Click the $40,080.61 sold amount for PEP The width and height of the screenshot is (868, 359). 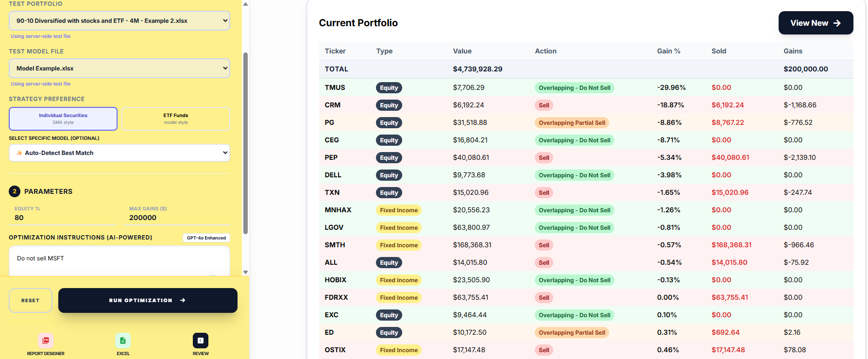point(730,157)
